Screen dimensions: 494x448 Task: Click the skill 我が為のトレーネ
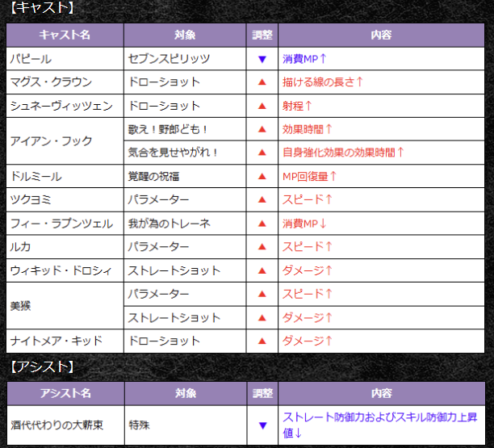coord(169,224)
